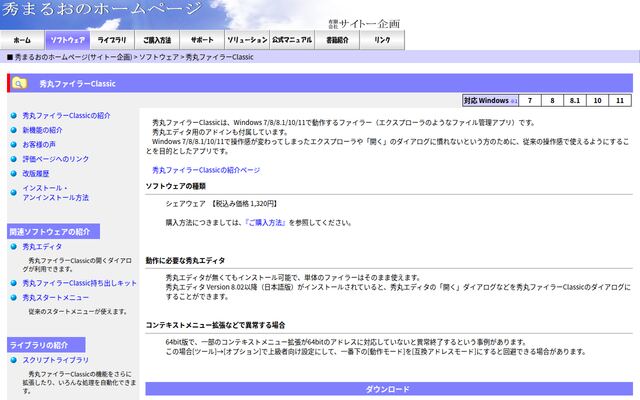Click the 秀丸ファイラーClassic breadcrumb text
Viewport: 640px width, 400px height.
pos(220,57)
